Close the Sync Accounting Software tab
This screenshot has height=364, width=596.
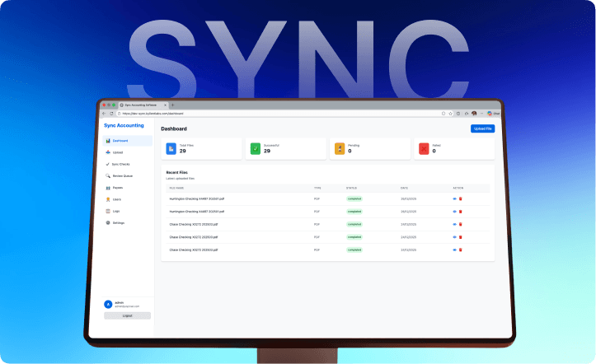coord(165,105)
